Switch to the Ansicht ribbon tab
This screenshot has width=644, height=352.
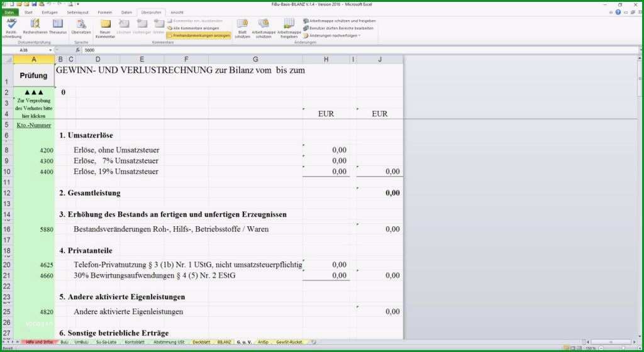tap(177, 13)
